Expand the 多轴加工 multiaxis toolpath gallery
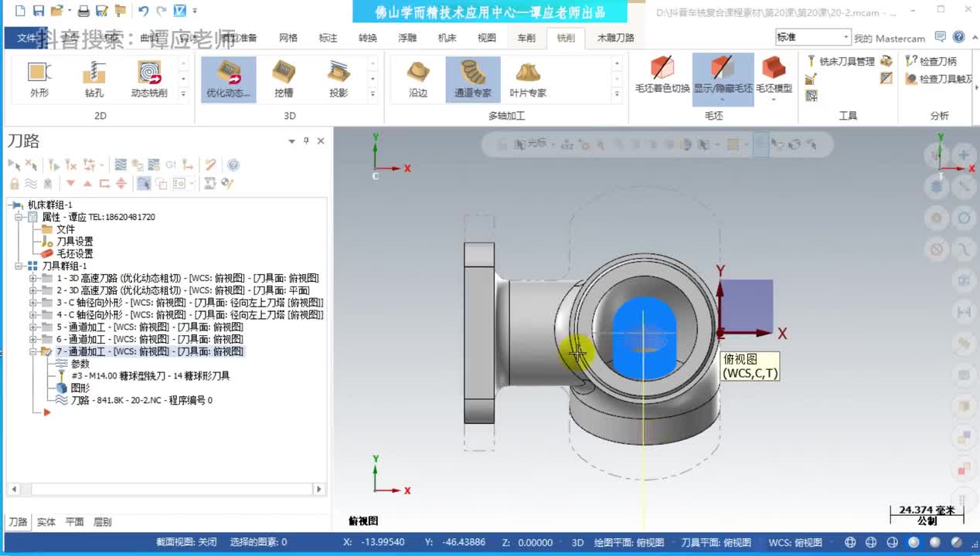Image resolution: width=980 pixels, height=556 pixels. click(x=617, y=93)
